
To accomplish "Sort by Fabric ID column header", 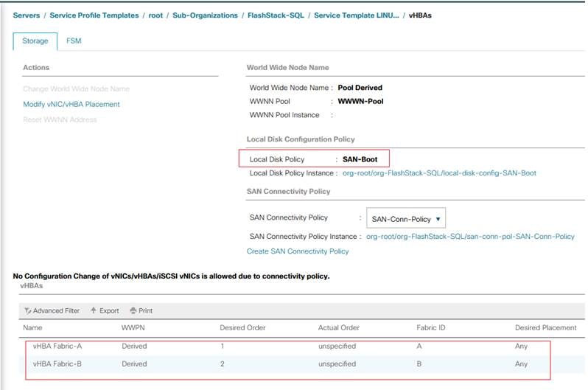I will (431, 327).
